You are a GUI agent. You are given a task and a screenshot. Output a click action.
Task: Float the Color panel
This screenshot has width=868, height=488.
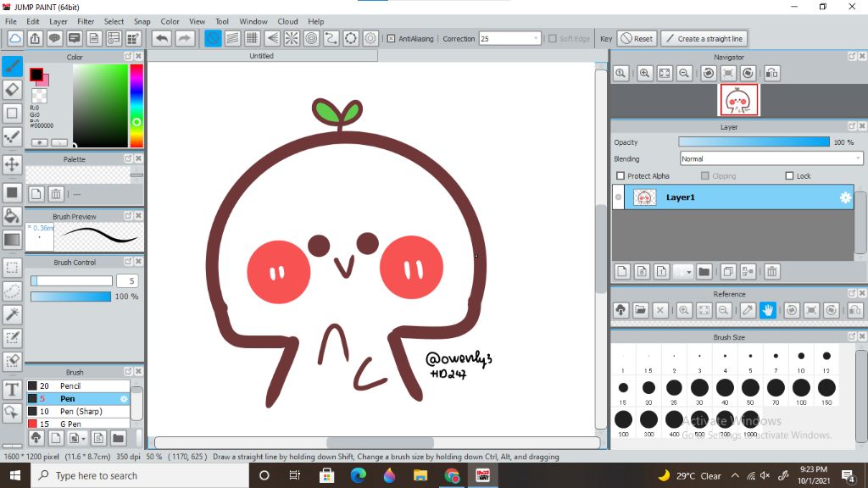click(x=128, y=57)
